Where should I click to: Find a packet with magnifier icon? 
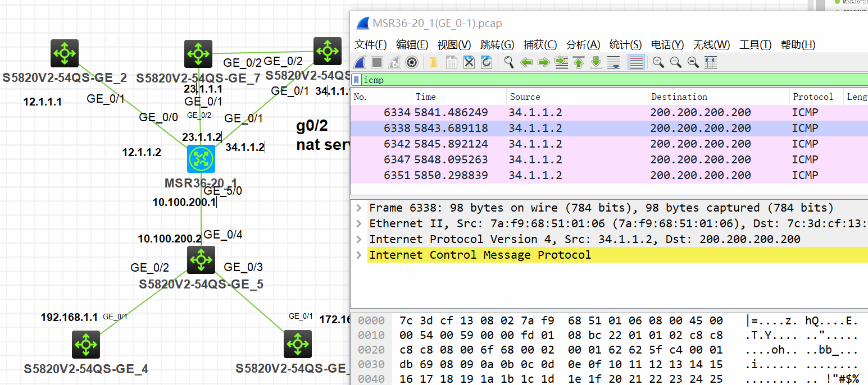(x=508, y=62)
